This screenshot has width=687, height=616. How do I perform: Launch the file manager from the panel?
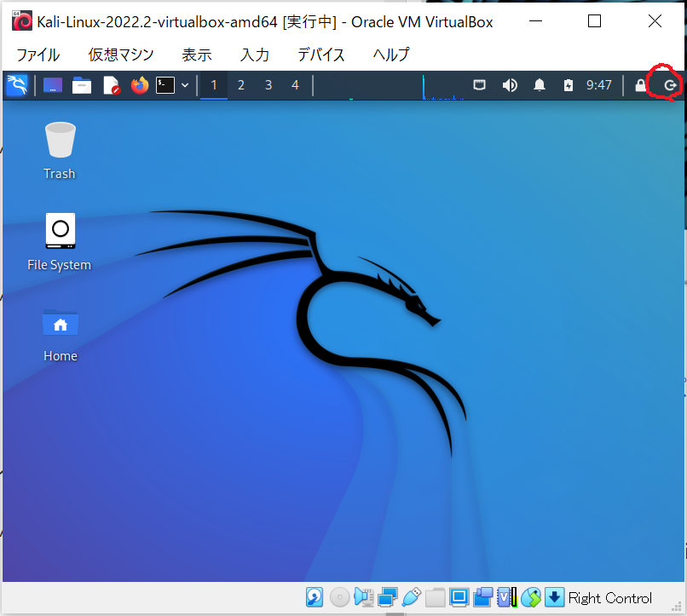point(82,85)
